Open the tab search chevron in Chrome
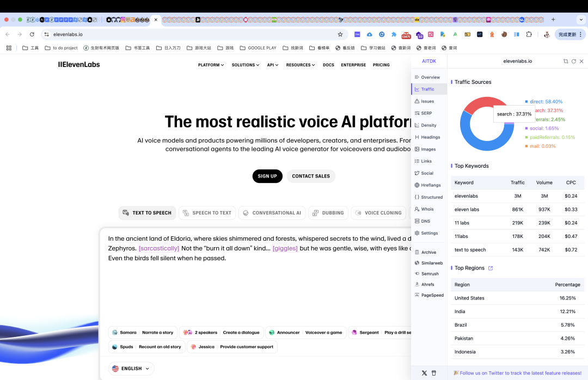Image resolution: width=588 pixels, height=380 pixels. click(x=581, y=20)
